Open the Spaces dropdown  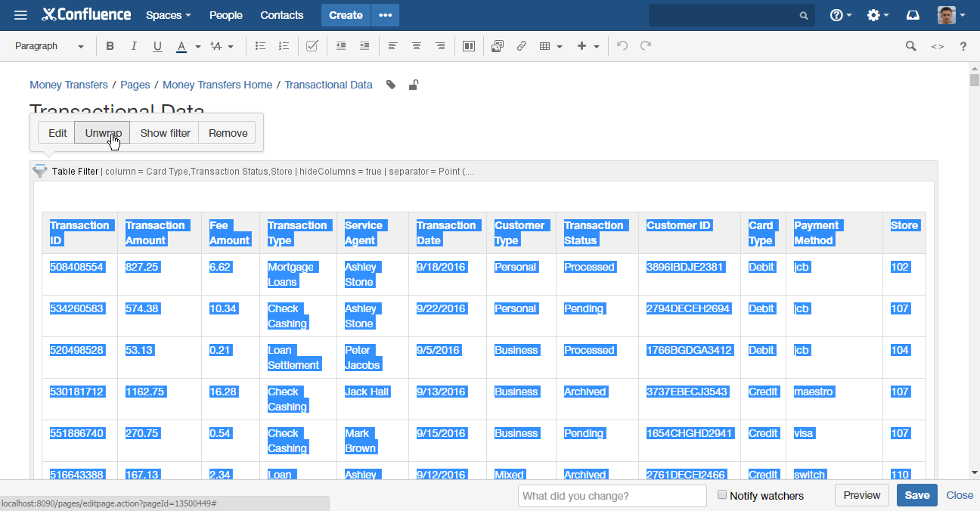point(168,15)
